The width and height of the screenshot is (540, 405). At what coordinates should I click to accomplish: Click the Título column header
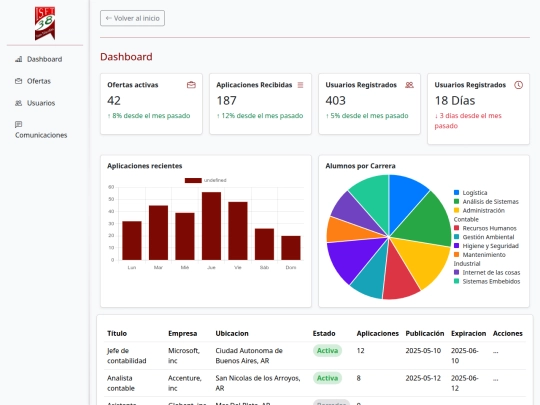coord(117,333)
